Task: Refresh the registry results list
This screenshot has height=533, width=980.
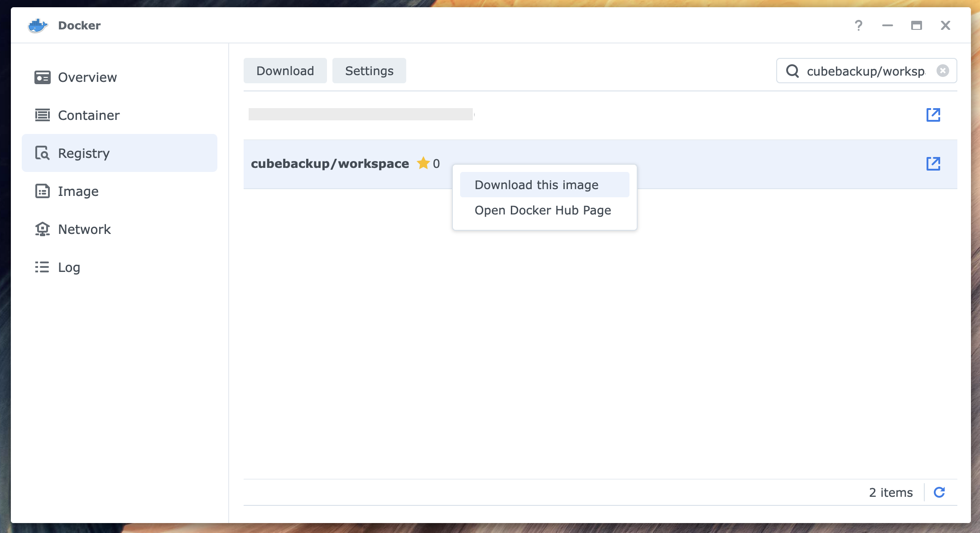Action: 939,492
